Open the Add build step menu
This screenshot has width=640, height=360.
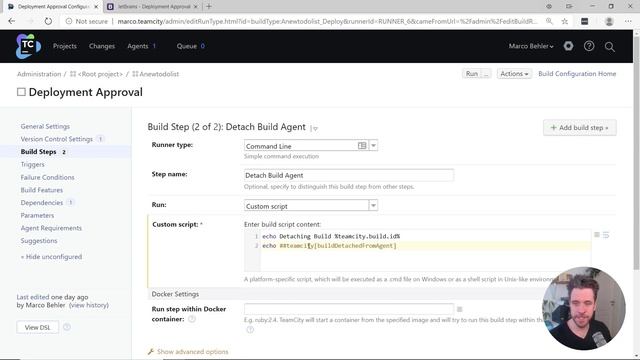point(580,128)
